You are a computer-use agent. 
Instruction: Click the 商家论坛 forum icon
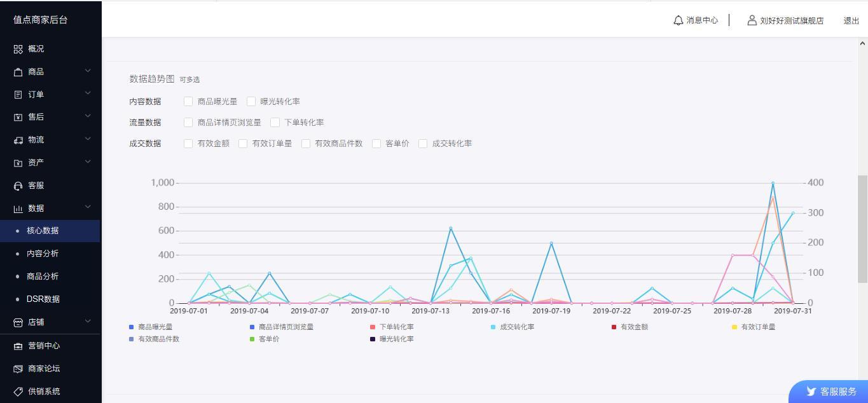(x=18, y=369)
